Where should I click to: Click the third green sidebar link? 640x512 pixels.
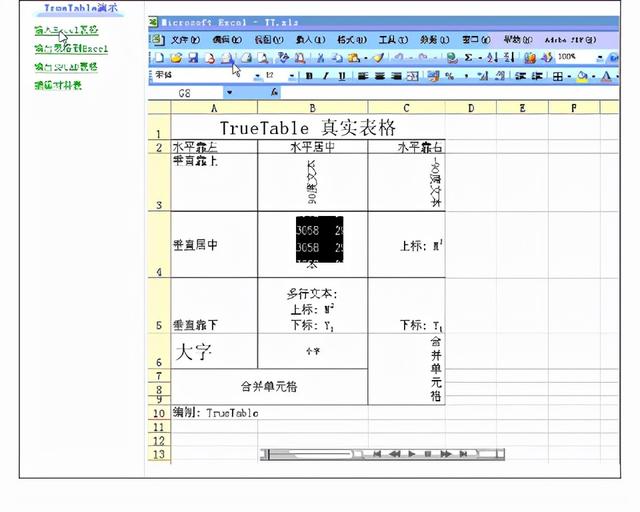tap(66, 67)
